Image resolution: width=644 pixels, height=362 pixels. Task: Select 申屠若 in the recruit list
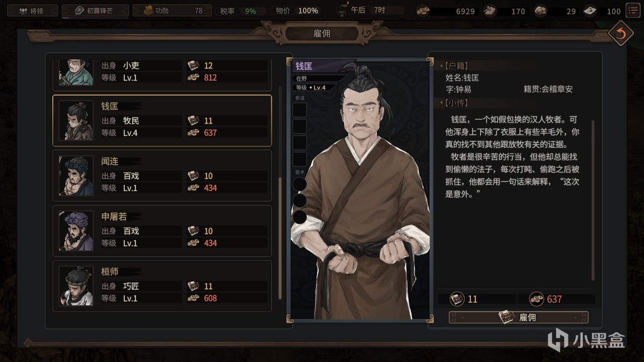[x=162, y=231]
